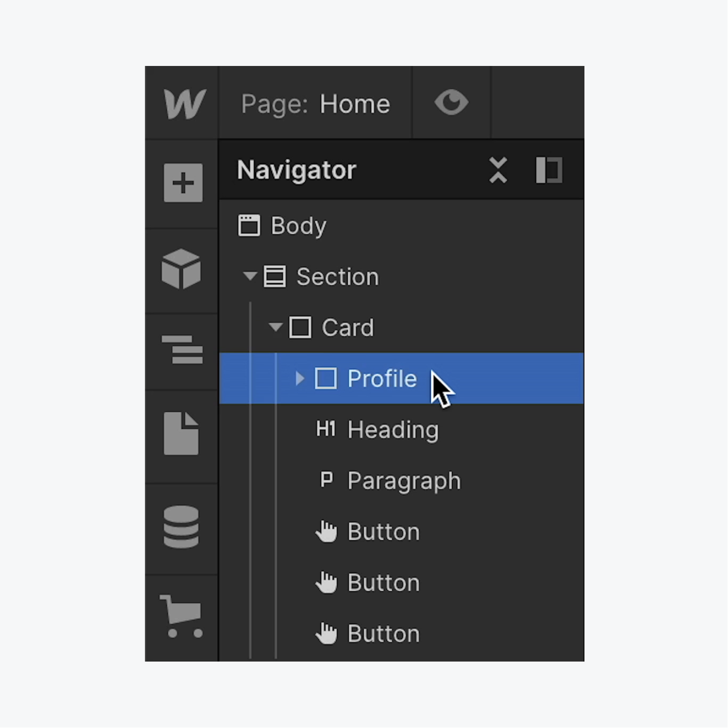Open the Components cube panel
Screen dimensions: 728x728
tap(181, 269)
